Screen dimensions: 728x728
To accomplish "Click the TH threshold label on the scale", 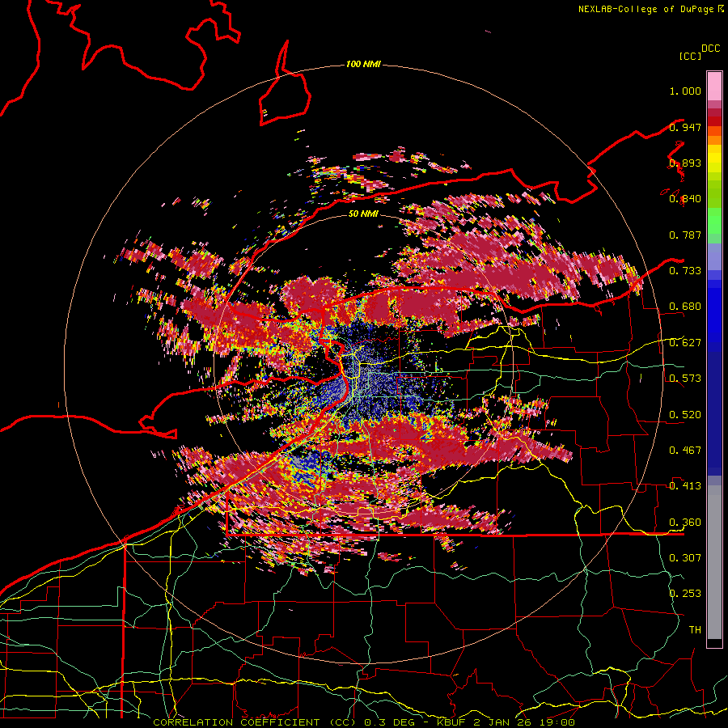I will 695,629.
